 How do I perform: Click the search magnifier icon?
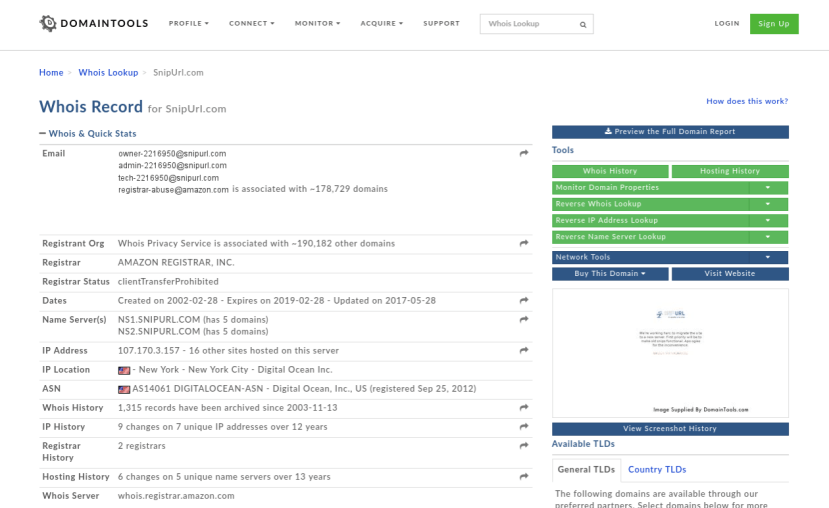click(x=583, y=24)
